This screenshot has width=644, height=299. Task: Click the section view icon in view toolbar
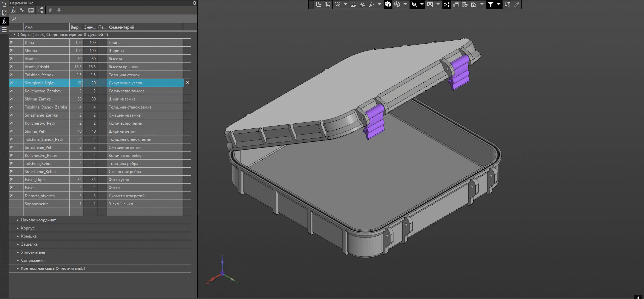[x=465, y=4]
